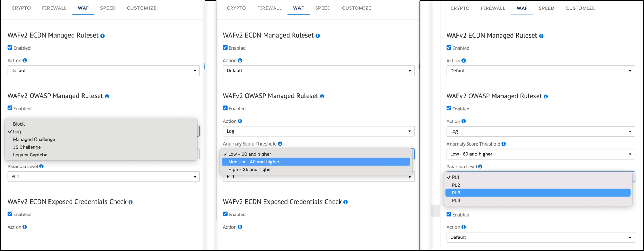Viewport: 644px width, 251px height.
Task: Select checked Log option in left list
Action: tap(101, 131)
